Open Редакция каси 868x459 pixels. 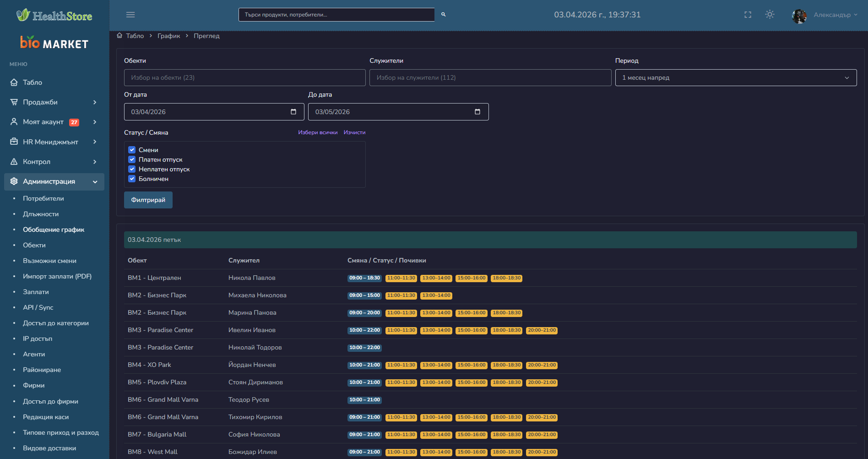pyautogui.click(x=46, y=417)
